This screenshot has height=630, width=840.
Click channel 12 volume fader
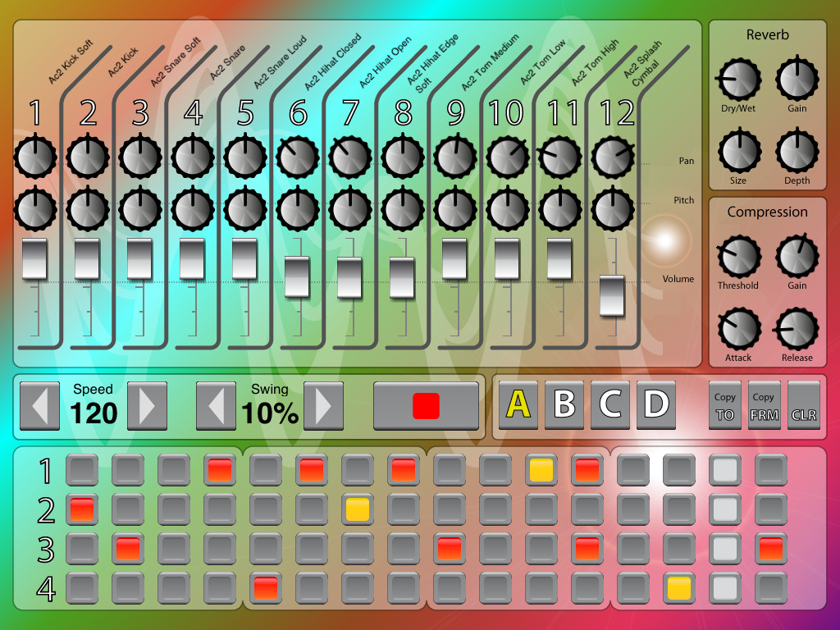[612, 295]
